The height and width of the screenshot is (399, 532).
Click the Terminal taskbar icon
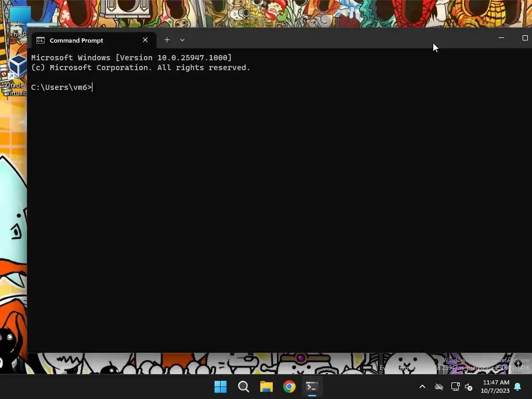312,387
